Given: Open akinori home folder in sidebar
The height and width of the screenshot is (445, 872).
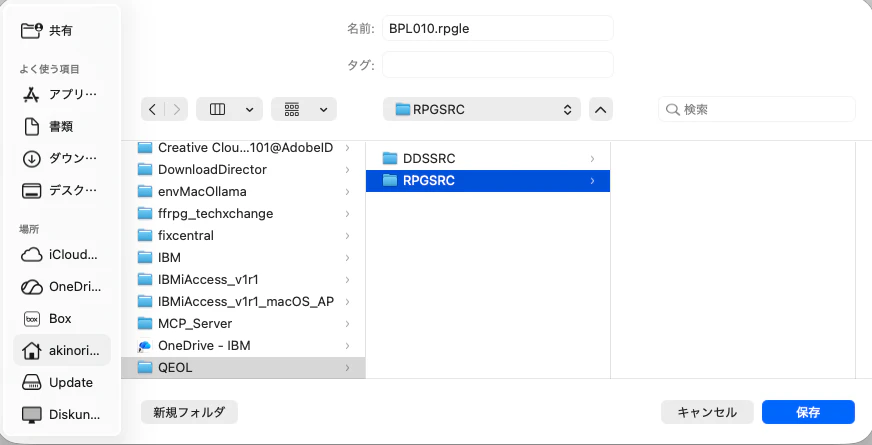Looking at the screenshot, I should tap(62, 350).
